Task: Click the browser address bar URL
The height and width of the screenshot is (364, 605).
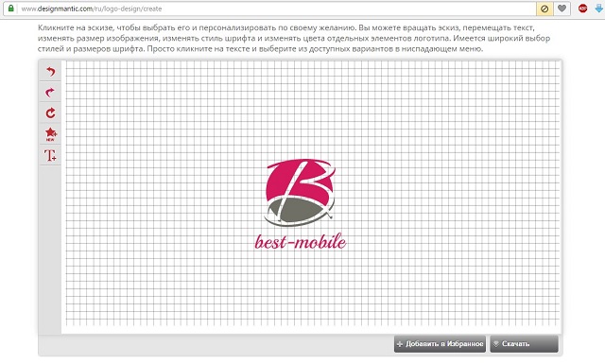Action: pos(92,9)
